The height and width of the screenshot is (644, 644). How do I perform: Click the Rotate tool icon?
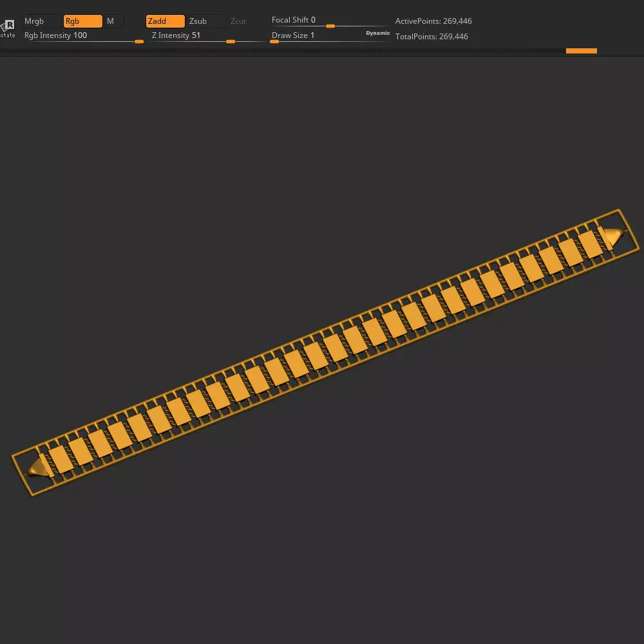tap(8, 28)
